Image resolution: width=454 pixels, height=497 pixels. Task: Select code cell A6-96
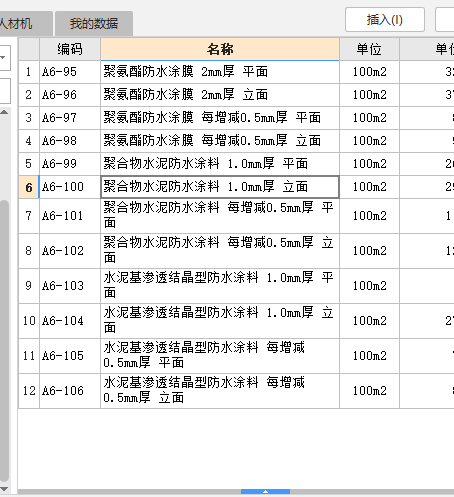pyautogui.click(x=70, y=95)
